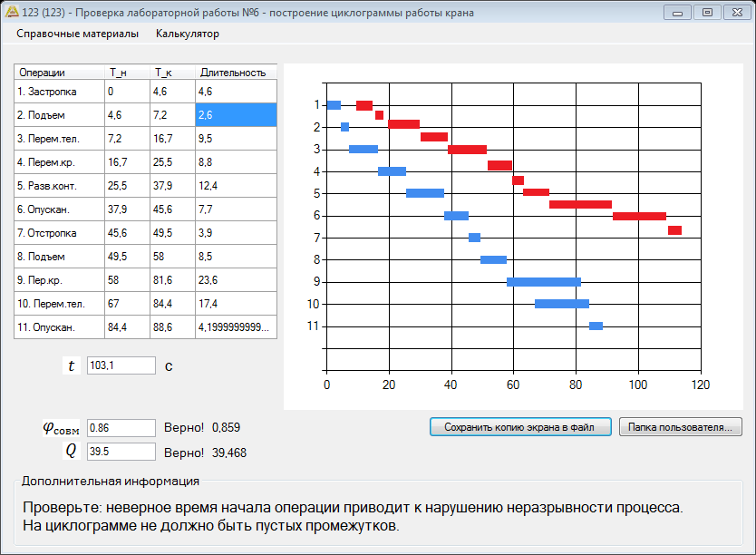
Task: Select T_н cell with value 67
Action: point(127,304)
